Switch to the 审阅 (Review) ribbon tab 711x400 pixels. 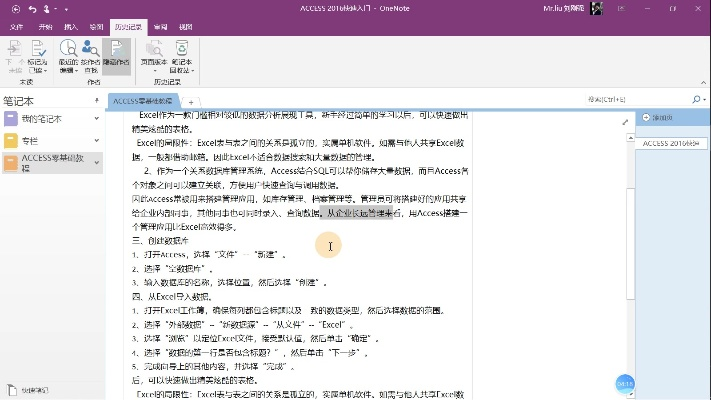(160, 27)
